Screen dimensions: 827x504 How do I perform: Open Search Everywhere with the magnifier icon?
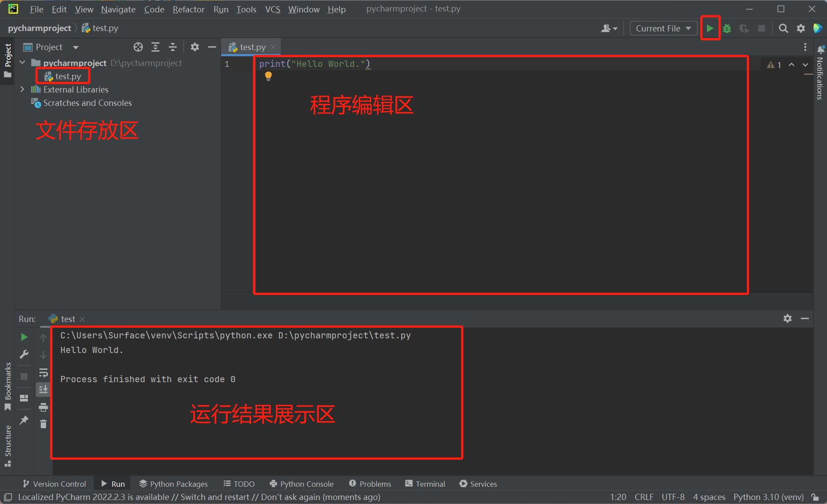point(783,28)
